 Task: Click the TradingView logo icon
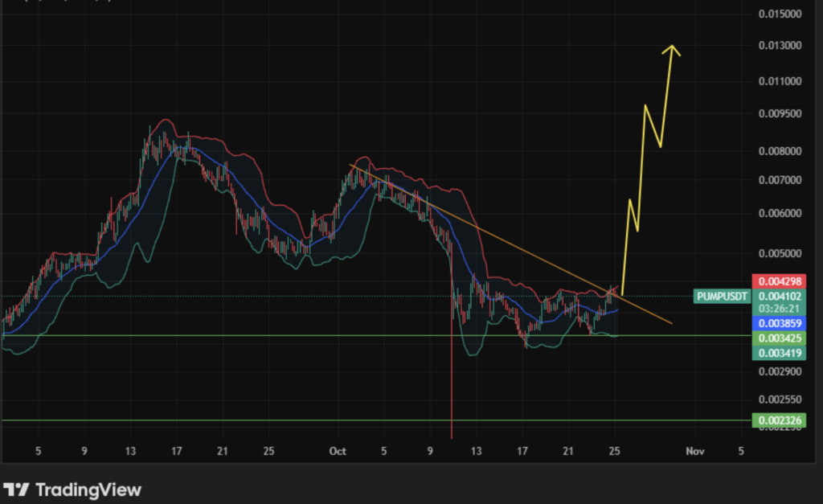pyautogui.click(x=17, y=490)
